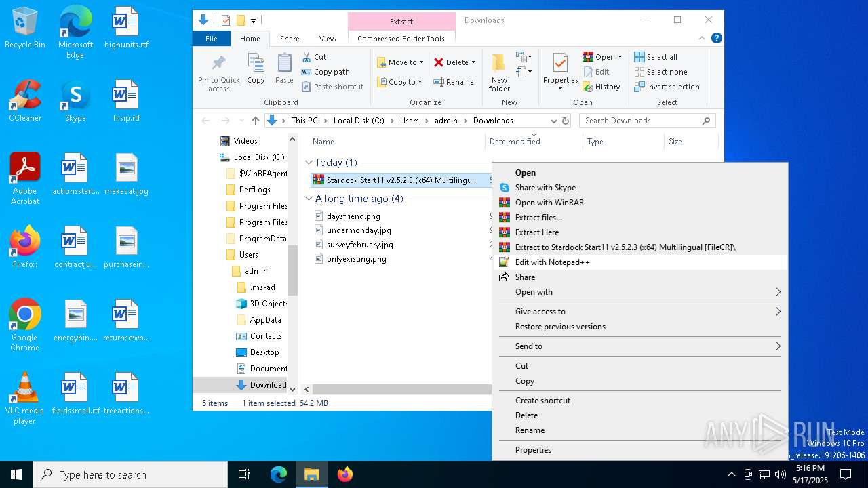The width and height of the screenshot is (868, 488).
Task: Create a New folder from ribbon
Action: (x=499, y=73)
